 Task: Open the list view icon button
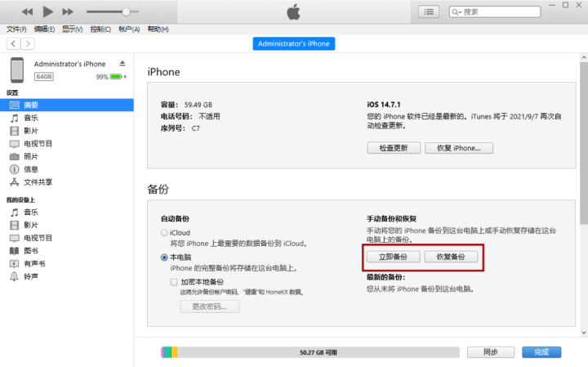coord(429,12)
